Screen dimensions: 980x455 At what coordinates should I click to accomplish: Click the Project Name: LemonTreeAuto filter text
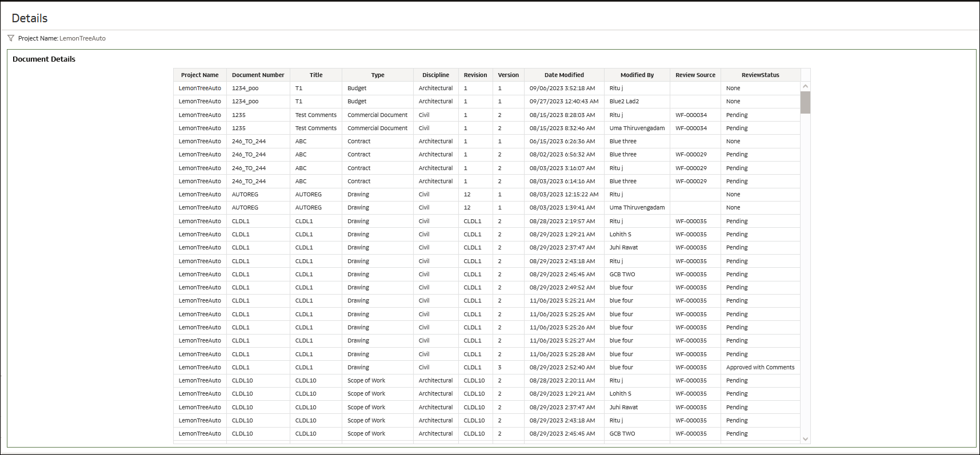point(62,38)
